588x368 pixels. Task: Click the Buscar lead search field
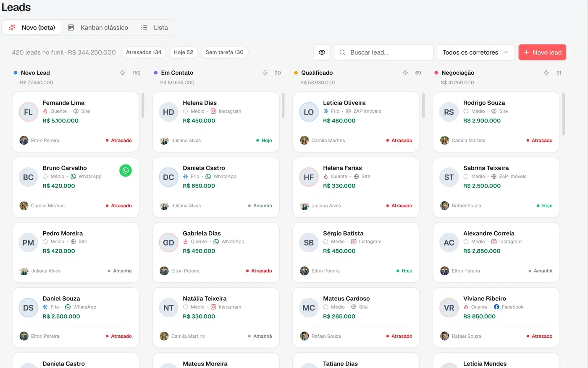[x=383, y=52]
